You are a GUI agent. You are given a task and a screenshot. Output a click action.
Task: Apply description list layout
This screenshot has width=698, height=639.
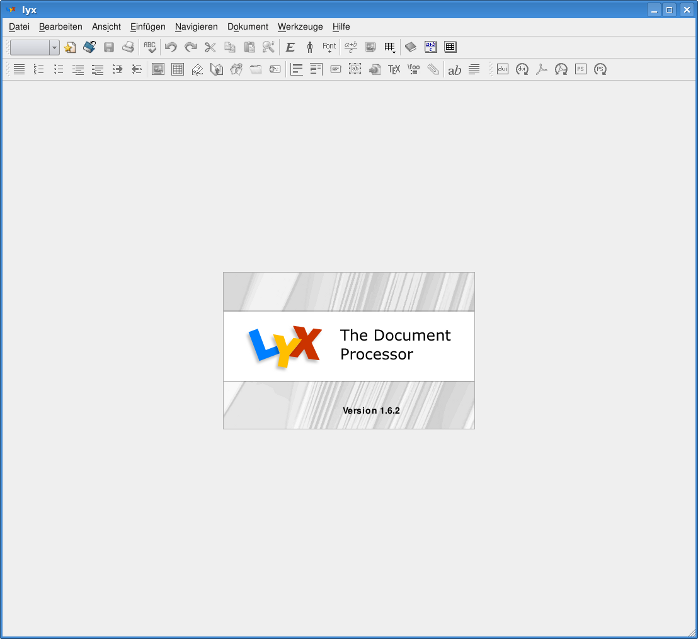tap(97, 69)
